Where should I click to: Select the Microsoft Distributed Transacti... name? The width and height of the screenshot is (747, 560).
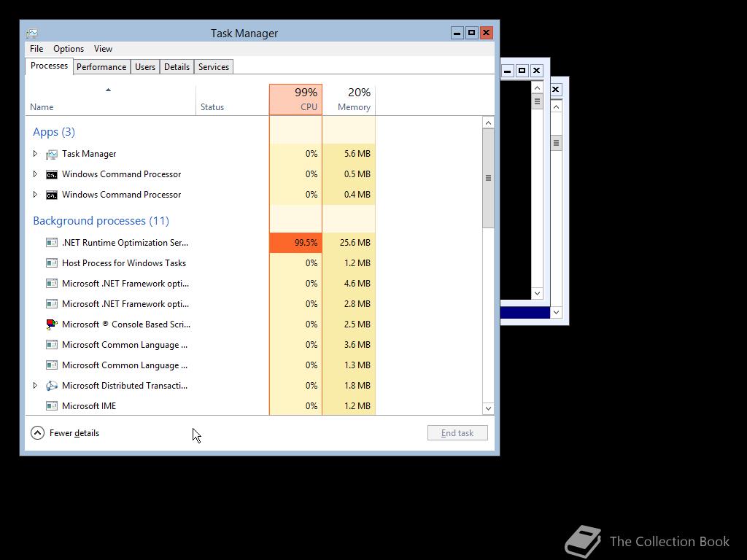[125, 386]
